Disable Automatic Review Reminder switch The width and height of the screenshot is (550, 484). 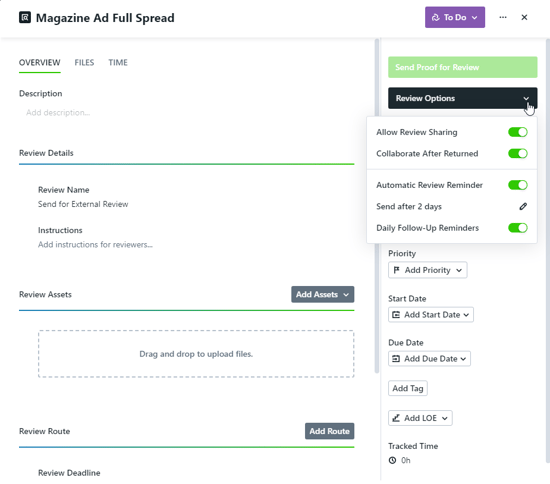pos(517,185)
